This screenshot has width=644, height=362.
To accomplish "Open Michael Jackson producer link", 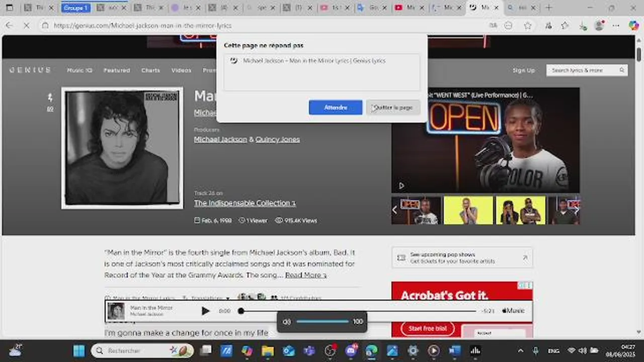I will click(x=220, y=139).
